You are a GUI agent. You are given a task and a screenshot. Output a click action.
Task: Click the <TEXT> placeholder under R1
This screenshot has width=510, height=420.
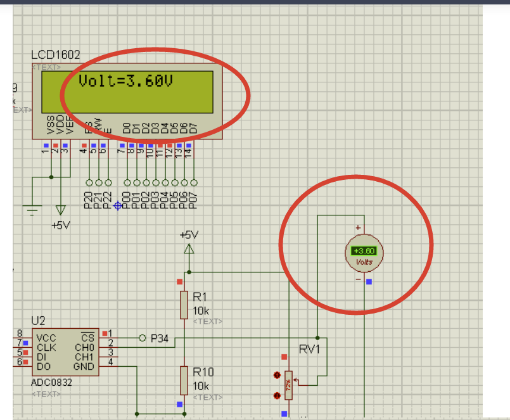(x=208, y=321)
